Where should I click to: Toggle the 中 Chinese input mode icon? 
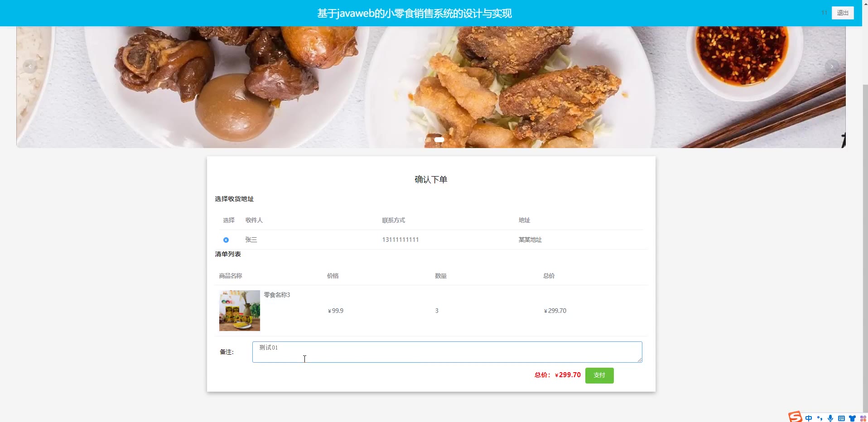point(809,418)
